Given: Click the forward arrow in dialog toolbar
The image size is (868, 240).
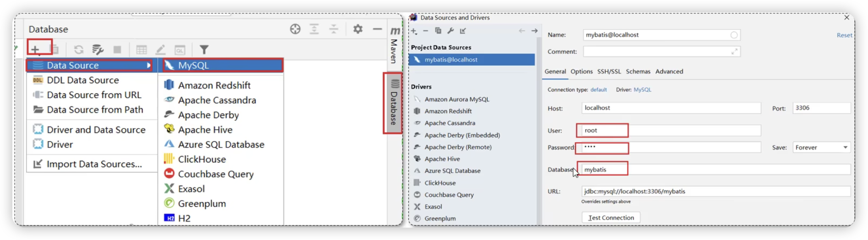Looking at the screenshot, I should [x=534, y=31].
